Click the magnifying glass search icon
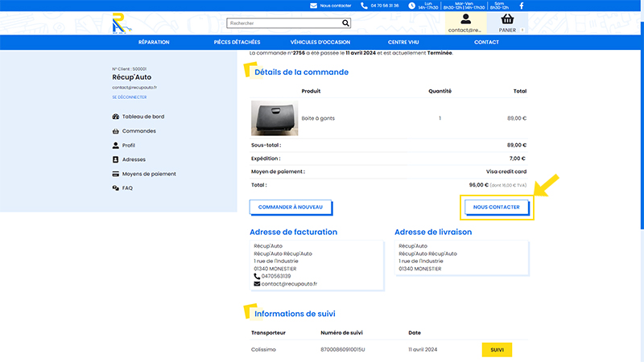The image size is (644, 362). point(345,23)
